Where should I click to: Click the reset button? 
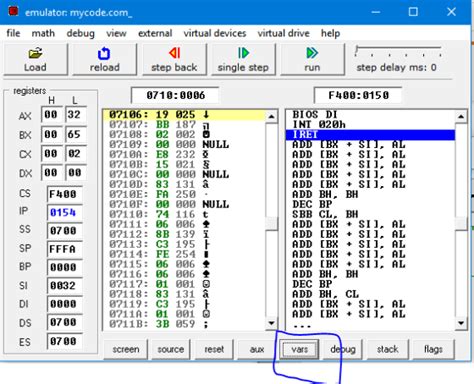[x=214, y=349]
